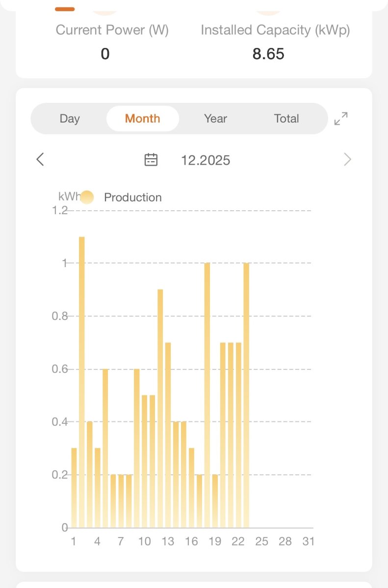Tap the tallest bar for day 2

tap(82, 382)
